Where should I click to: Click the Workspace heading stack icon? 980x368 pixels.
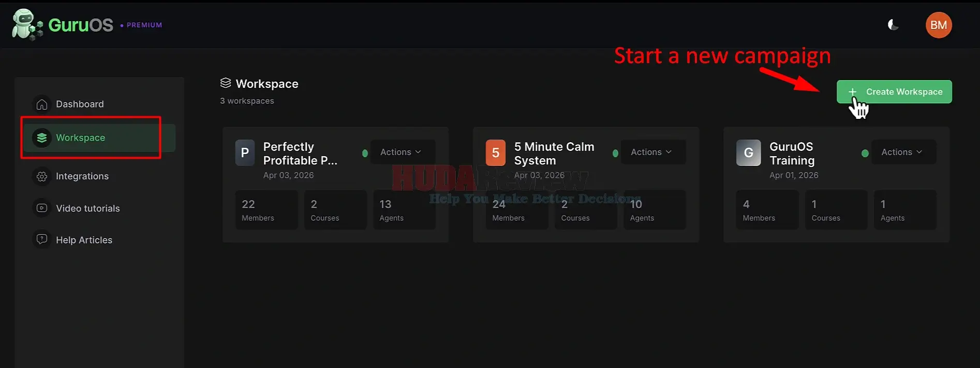226,83
